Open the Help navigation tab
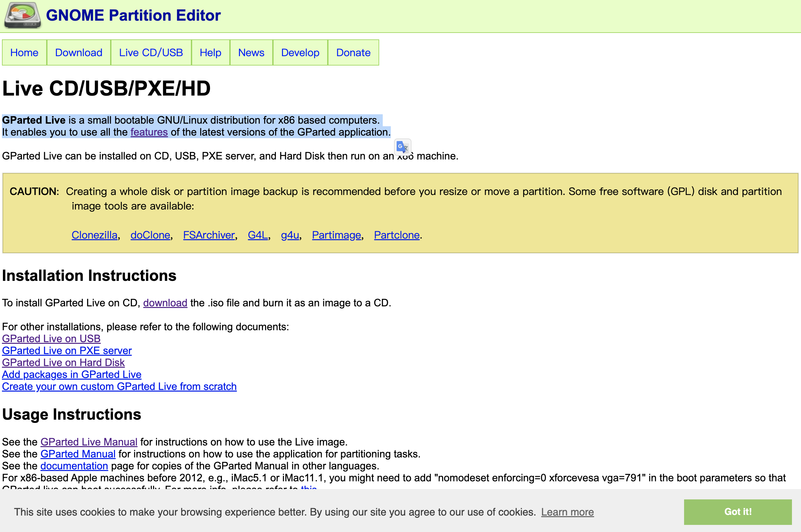 tap(210, 53)
